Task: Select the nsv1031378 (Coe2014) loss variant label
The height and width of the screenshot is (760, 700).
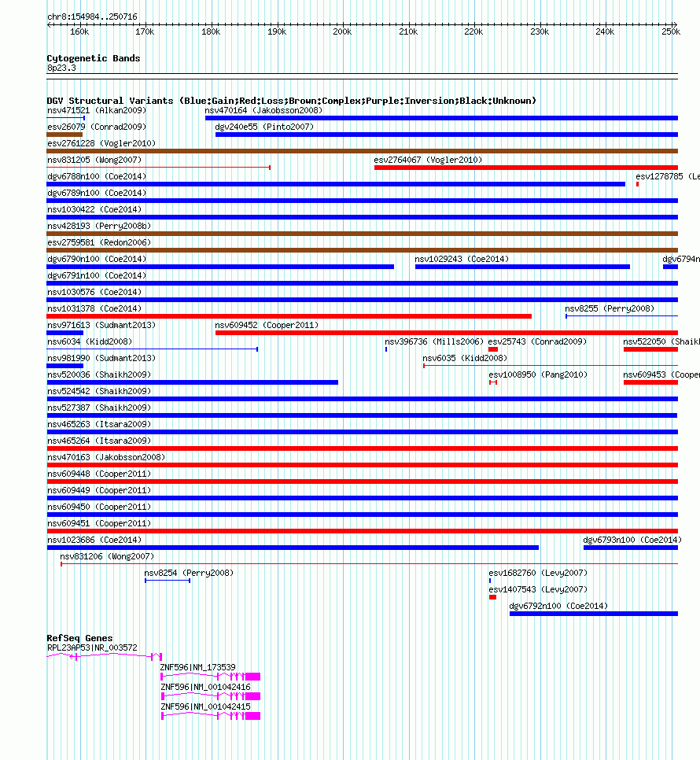Action: (x=94, y=308)
